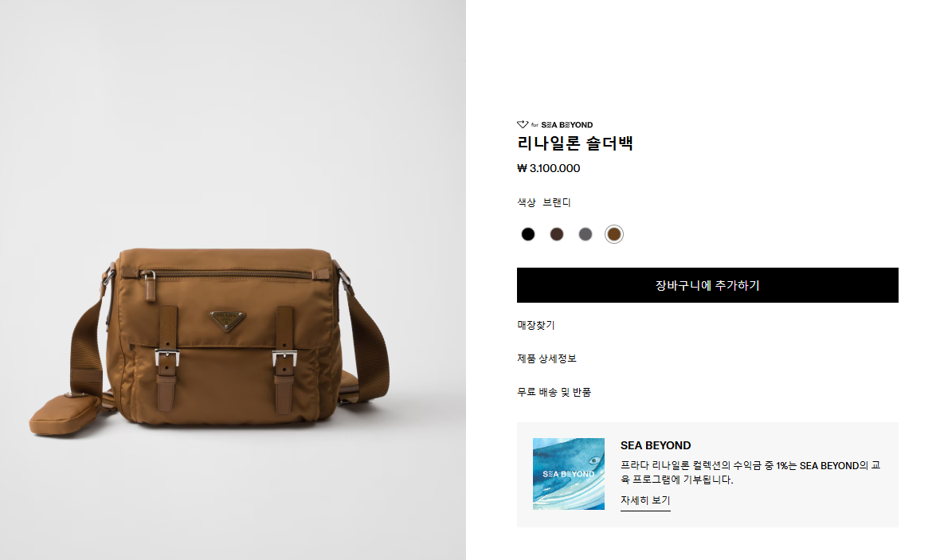
Task: Expand the 제품 상세정보 section
Action: point(546,358)
